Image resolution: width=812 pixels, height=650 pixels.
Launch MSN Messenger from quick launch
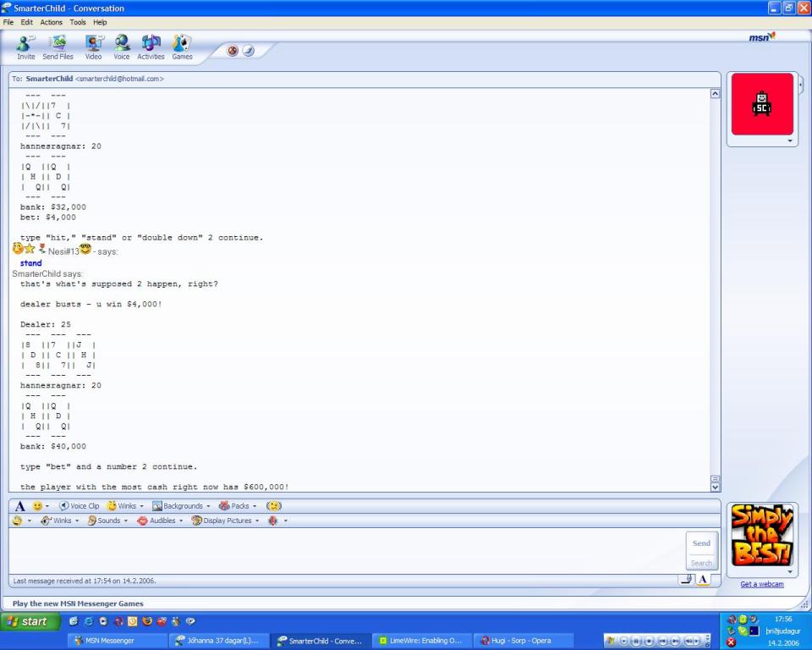click(x=176, y=621)
